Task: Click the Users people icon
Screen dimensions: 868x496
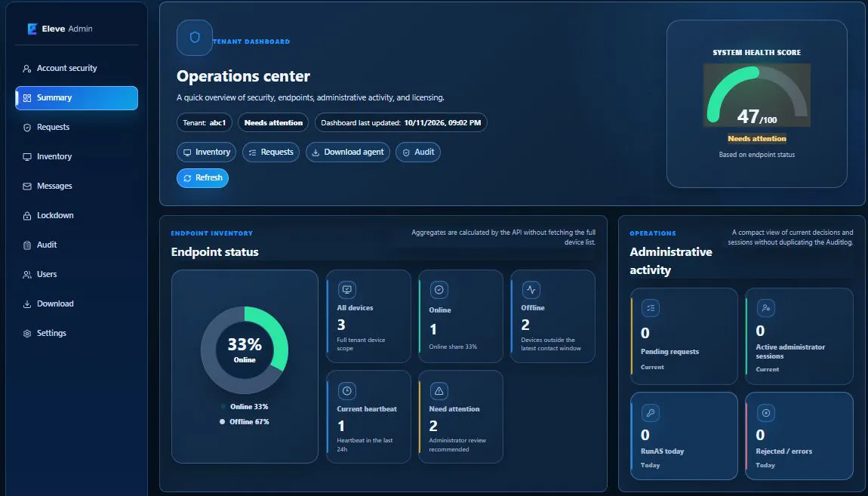Action: (26, 275)
